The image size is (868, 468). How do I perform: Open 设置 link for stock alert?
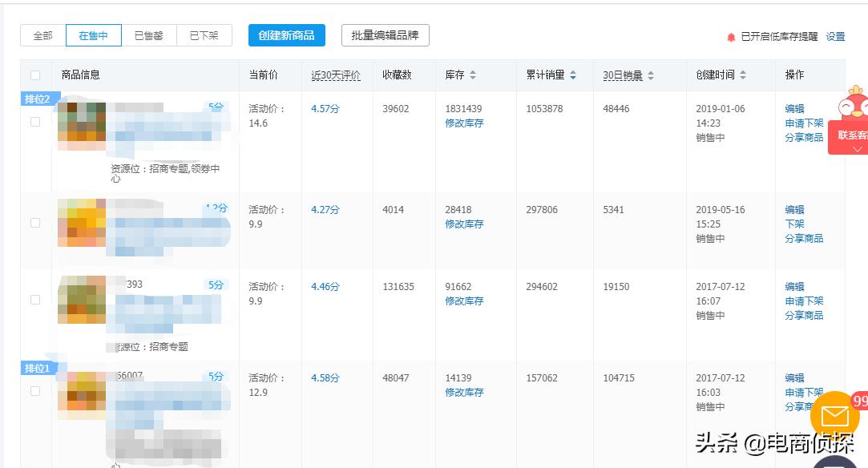(x=835, y=37)
